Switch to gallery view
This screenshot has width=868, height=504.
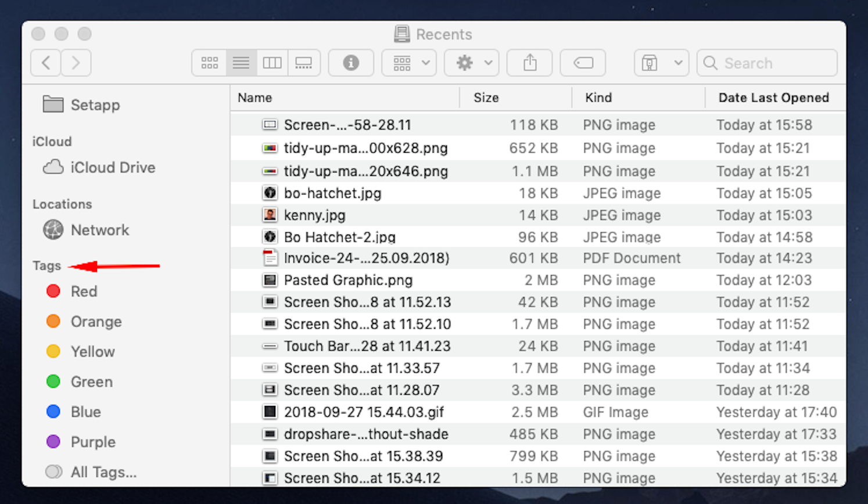(x=304, y=63)
